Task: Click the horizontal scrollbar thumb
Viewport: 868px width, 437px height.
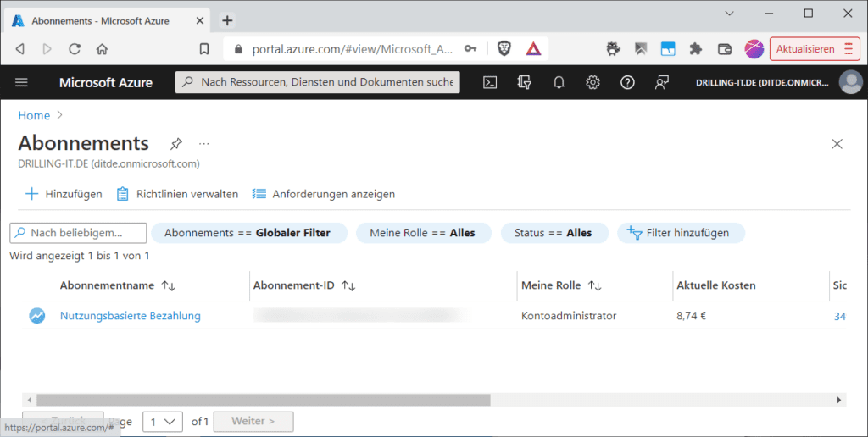Action: click(x=263, y=400)
